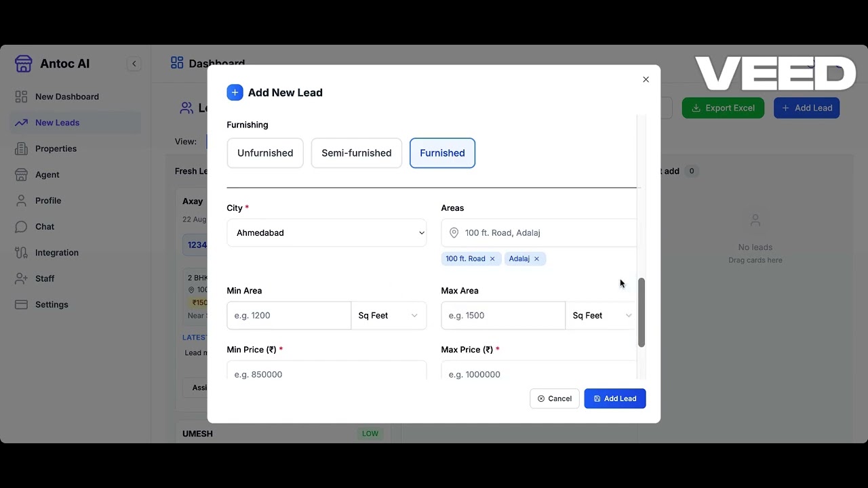Open Agent in sidebar

pos(75,175)
